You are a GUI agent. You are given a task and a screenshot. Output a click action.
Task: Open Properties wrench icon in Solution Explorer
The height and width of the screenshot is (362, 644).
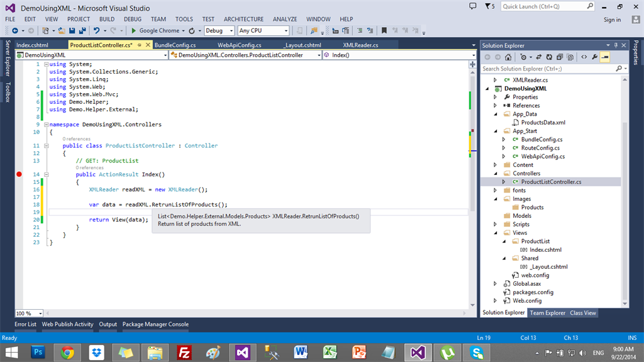point(595,57)
